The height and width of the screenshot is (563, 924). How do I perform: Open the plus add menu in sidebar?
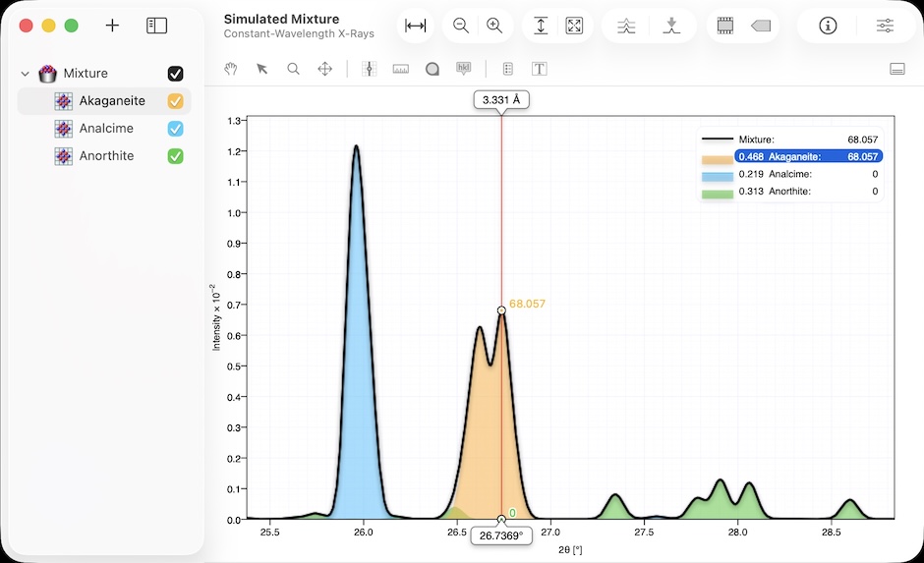coord(112,26)
